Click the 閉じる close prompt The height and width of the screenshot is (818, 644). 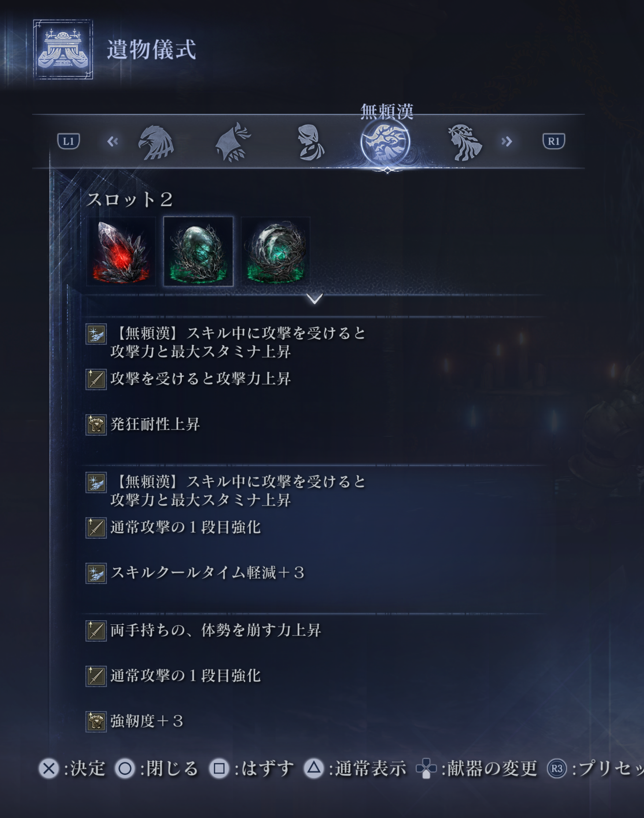pyautogui.click(x=157, y=769)
